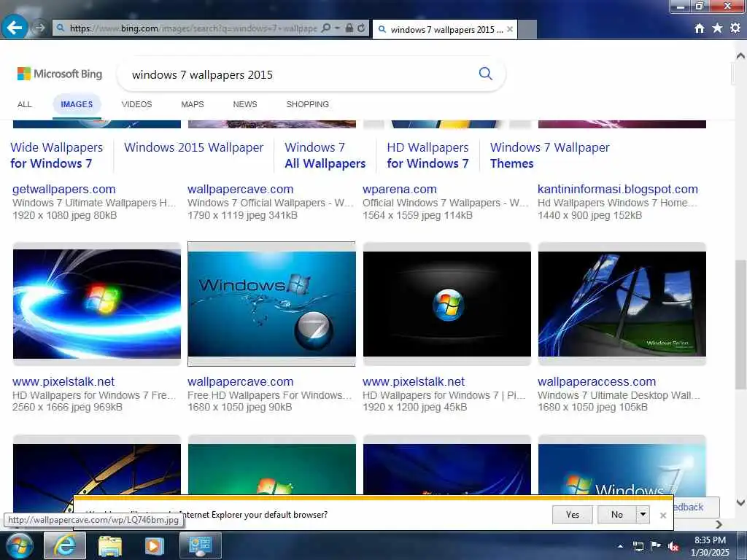The width and height of the screenshot is (747, 560).
Task: Click the horizontal scroll right arrow
Action: [x=719, y=524]
